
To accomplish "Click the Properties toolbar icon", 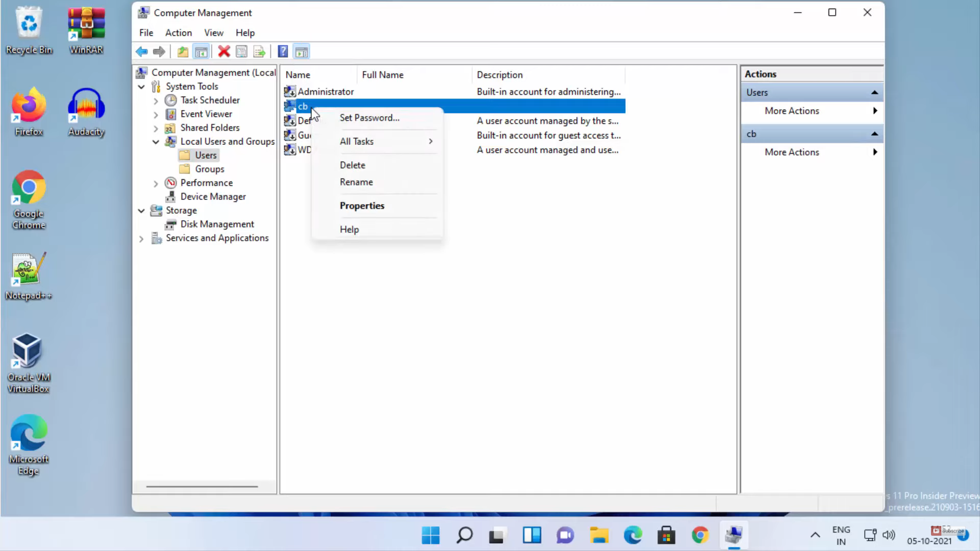I will click(242, 52).
